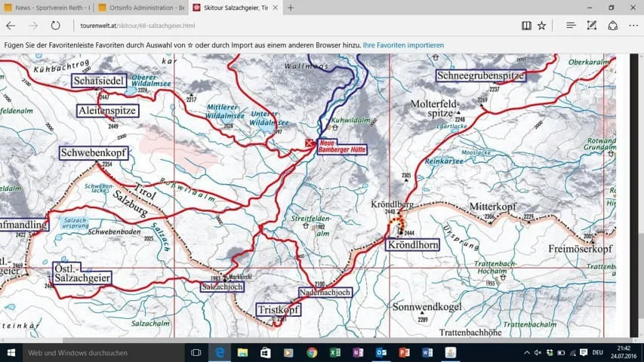Image resolution: width=644 pixels, height=362 pixels.
Task: Open the Hub menu icon
Action: pyautogui.click(x=571, y=26)
